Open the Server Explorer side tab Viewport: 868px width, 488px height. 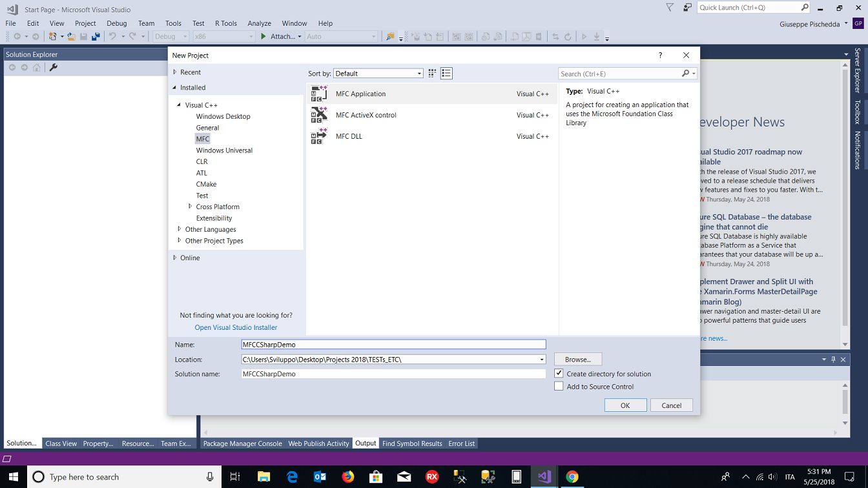(x=858, y=70)
